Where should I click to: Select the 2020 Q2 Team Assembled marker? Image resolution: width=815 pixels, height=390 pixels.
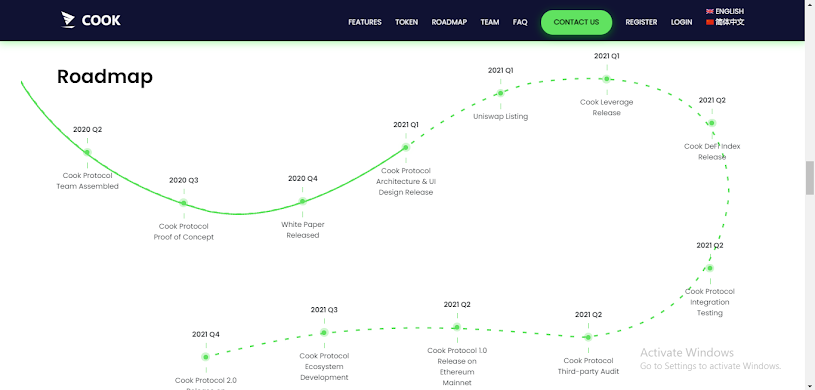(x=87, y=152)
